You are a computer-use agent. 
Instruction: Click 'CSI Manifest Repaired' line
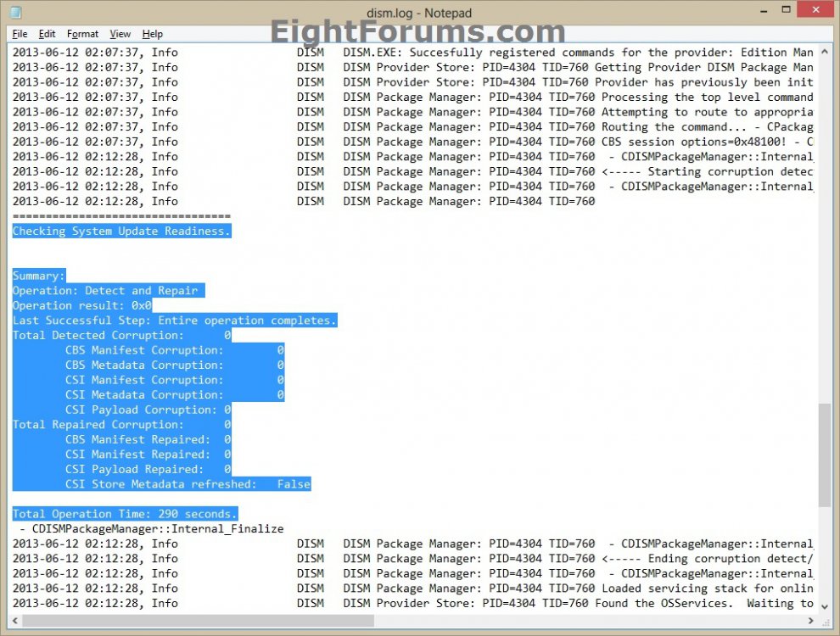coord(148,455)
